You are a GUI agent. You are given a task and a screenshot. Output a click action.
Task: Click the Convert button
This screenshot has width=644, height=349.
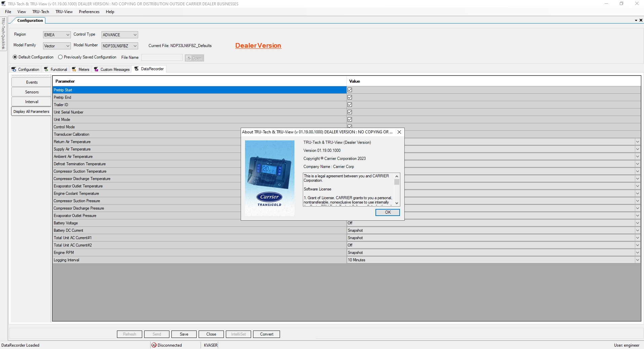coord(266,334)
